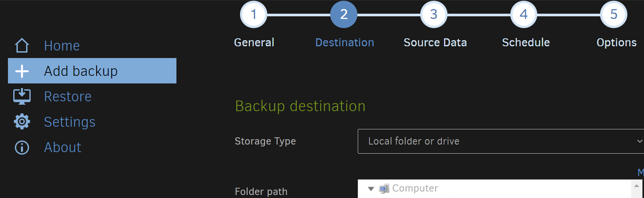644x198 pixels.
Task: Go to step 1 circle
Action: [x=254, y=14]
